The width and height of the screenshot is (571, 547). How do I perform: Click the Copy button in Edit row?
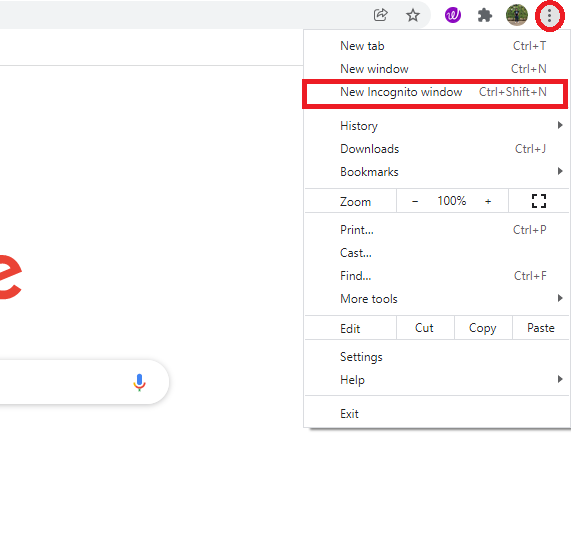[483, 328]
